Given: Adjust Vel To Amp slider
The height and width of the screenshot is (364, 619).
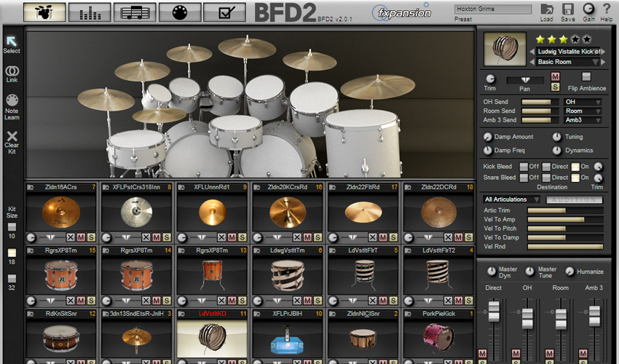Looking at the screenshot, I should 565,220.
